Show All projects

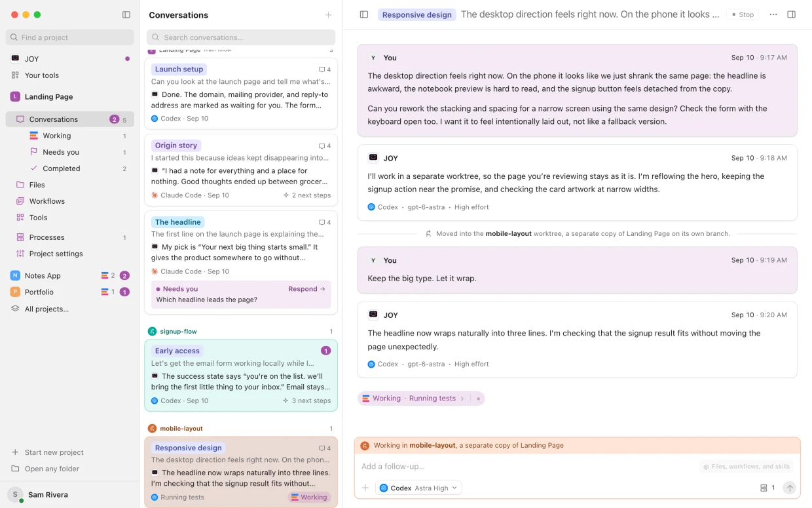pos(69,309)
